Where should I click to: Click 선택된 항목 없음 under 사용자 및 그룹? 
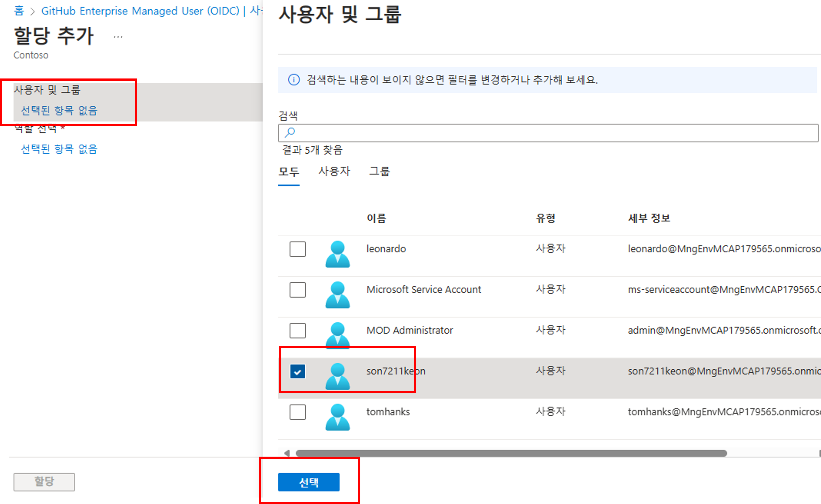click(59, 111)
